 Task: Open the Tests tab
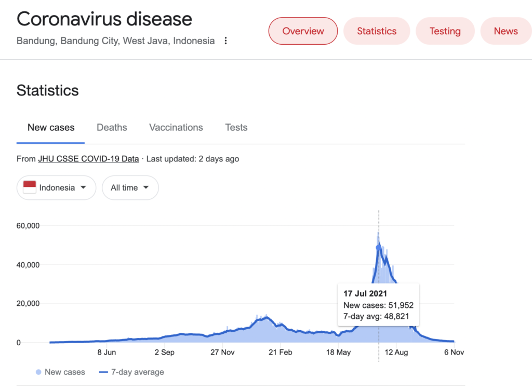point(236,127)
